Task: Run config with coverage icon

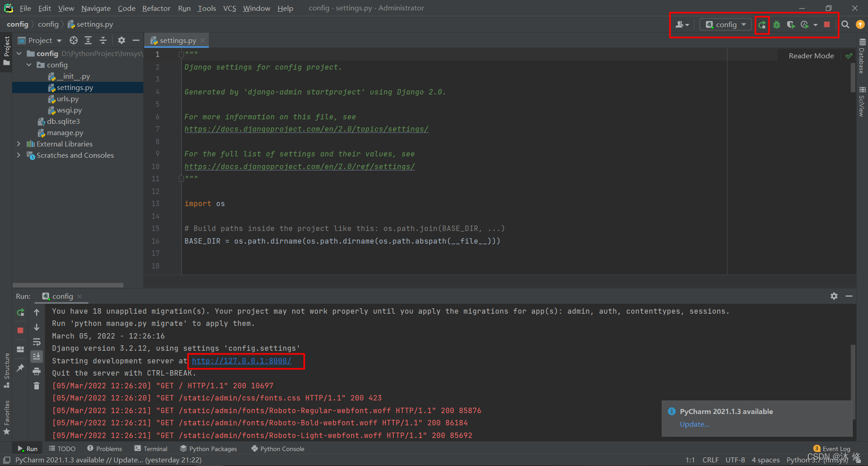Action: click(x=791, y=25)
